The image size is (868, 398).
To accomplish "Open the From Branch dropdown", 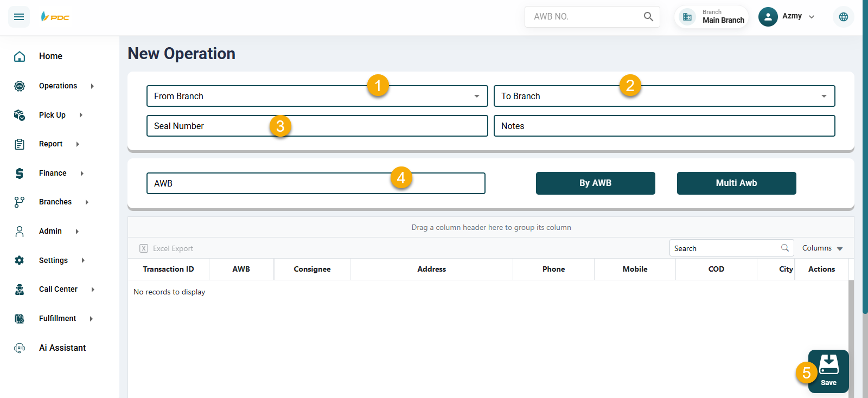I will [476, 96].
